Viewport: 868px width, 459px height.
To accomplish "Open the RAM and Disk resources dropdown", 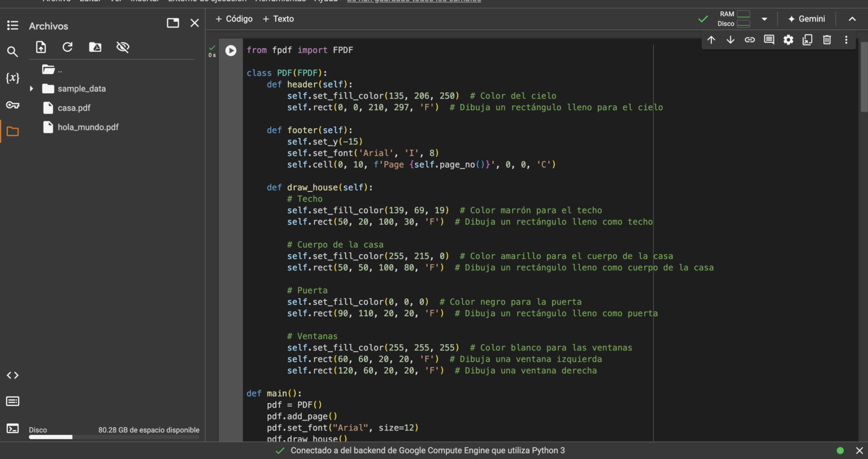I will tap(764, 19).
